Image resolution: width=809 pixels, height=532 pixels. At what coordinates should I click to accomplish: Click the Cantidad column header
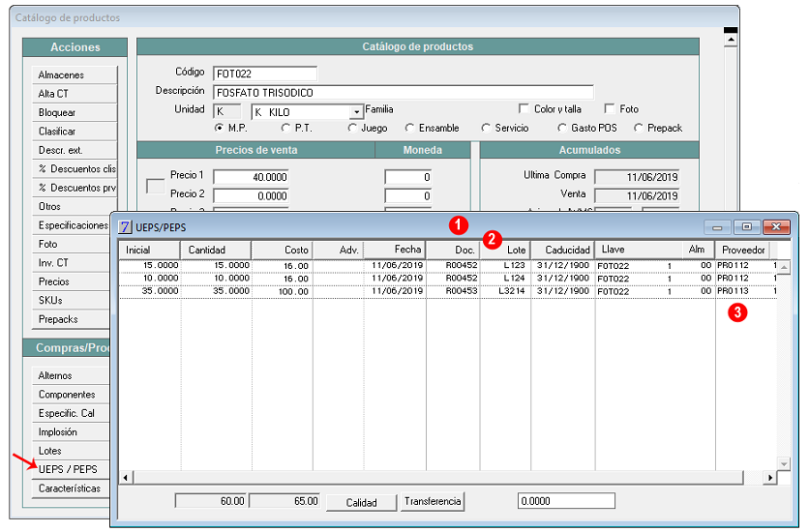[x=216, y=250]
